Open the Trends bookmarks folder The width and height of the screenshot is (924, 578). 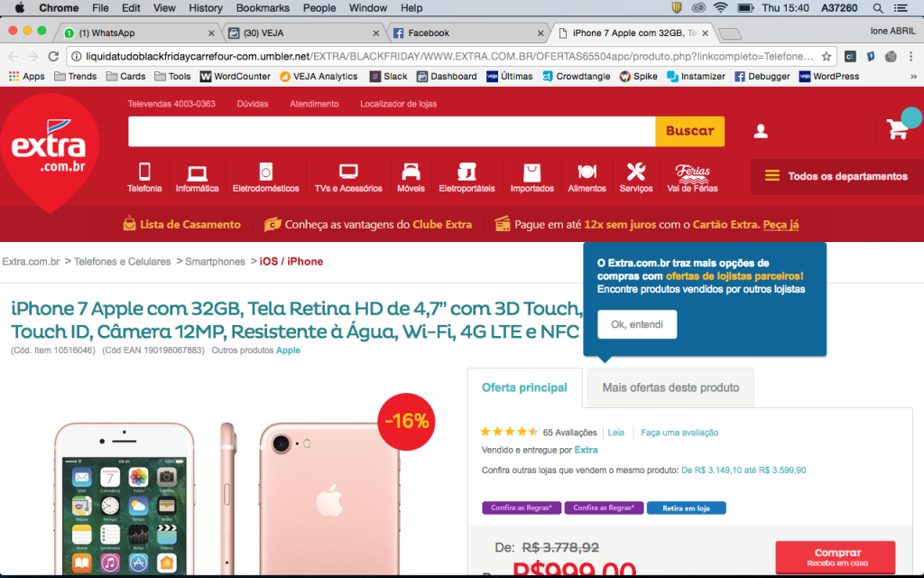pos(75,76)
